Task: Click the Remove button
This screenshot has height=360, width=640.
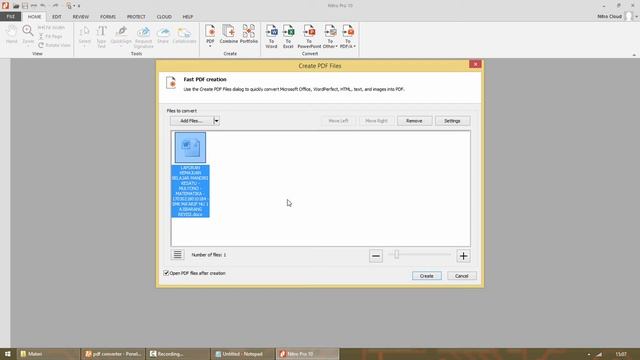Action: [x=414, y=121]
